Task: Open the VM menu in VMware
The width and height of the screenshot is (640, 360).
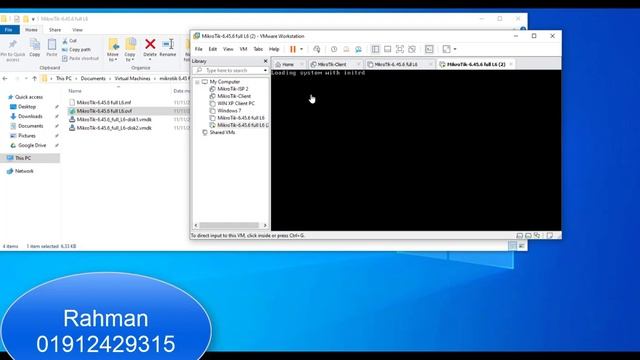Action: pos(243,49)
